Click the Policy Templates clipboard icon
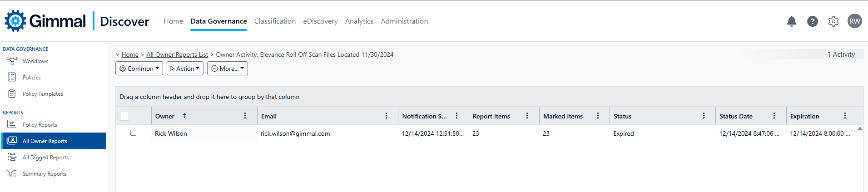 coord(12,94)
